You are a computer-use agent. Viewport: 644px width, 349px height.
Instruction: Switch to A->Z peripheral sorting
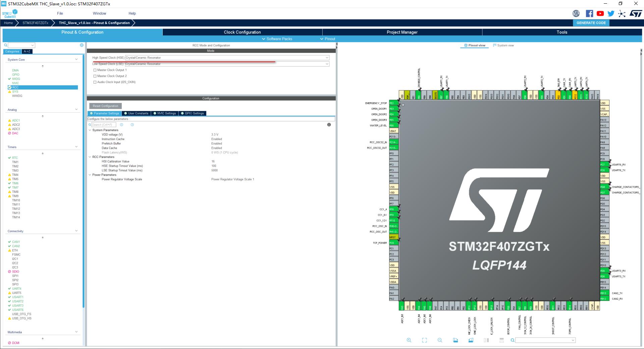click(27, 52)
